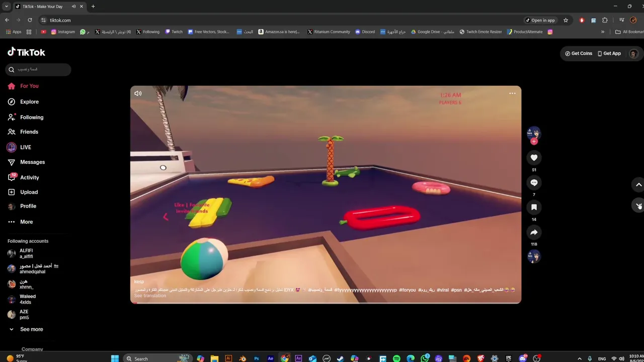The image size is (644, 362).
Task: Open the Discord bookmark
Action: pyautogui.click(x=365, y=32)
